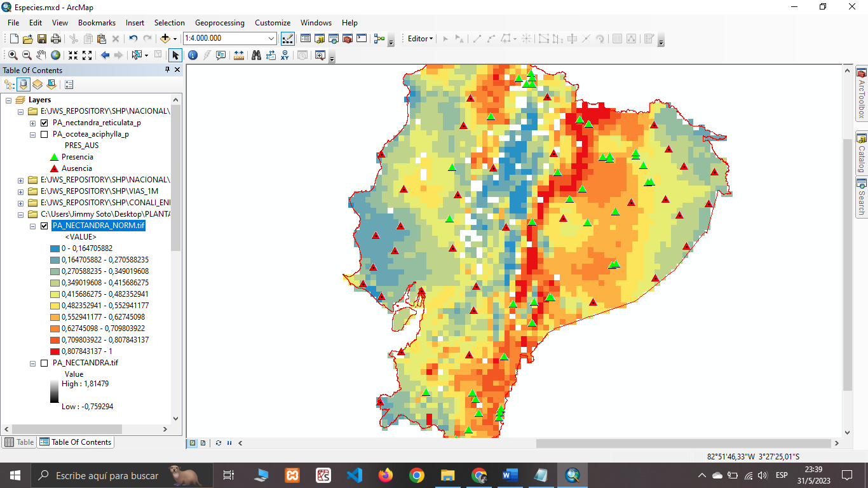
Task: Click the green Presencia triangle symbol
Action: [x=54, y=157]
